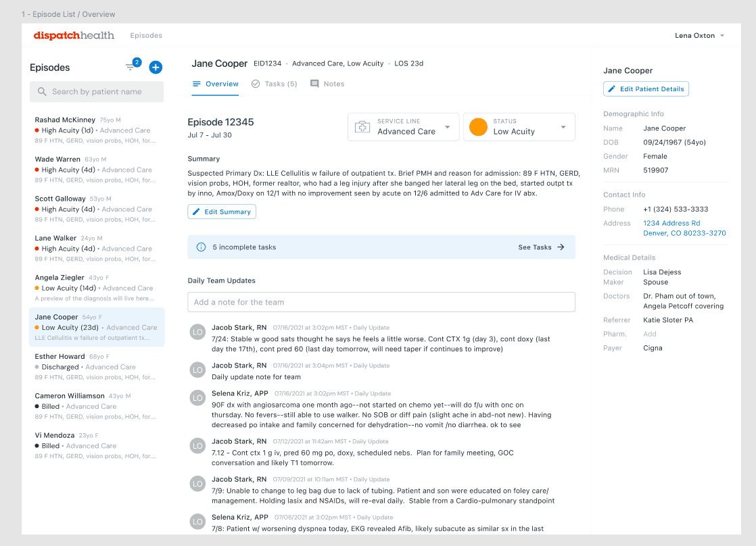Click the info icon beside incomplete tasks
This screenshot has width=756, height=546.
[x=201, y=247]
